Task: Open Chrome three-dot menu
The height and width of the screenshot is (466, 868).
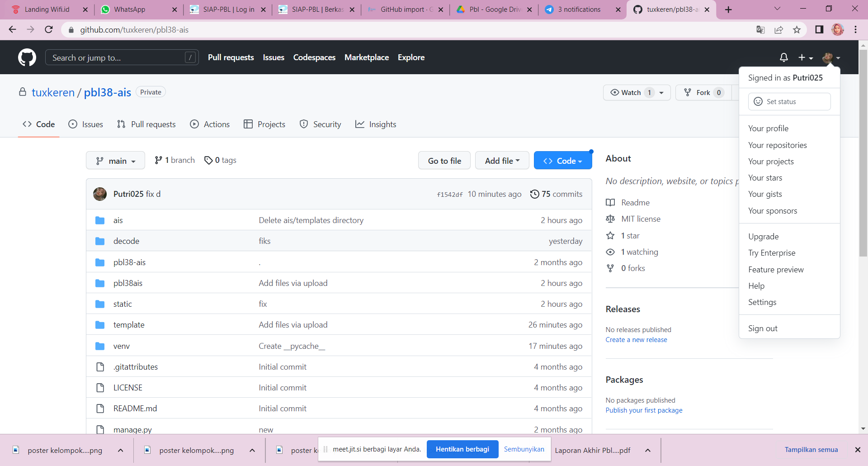Action: tap(855, 30)
